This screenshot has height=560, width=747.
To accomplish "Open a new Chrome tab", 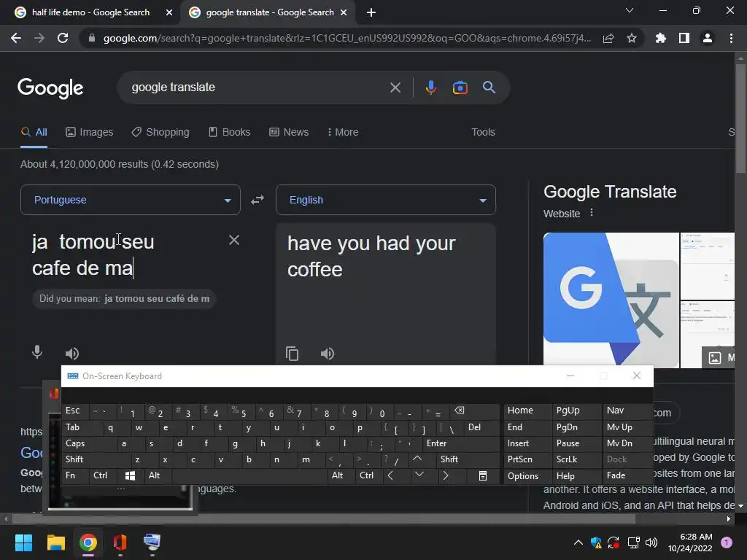I will tap(371, 12).
